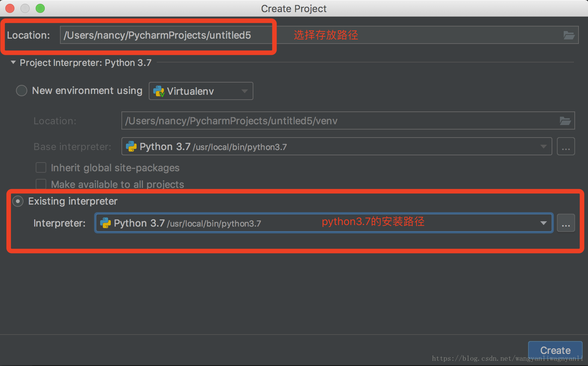The width and height of the screenshot is (588, 366).
Task: Select New environment using radio button
Action: click(22, 91)
